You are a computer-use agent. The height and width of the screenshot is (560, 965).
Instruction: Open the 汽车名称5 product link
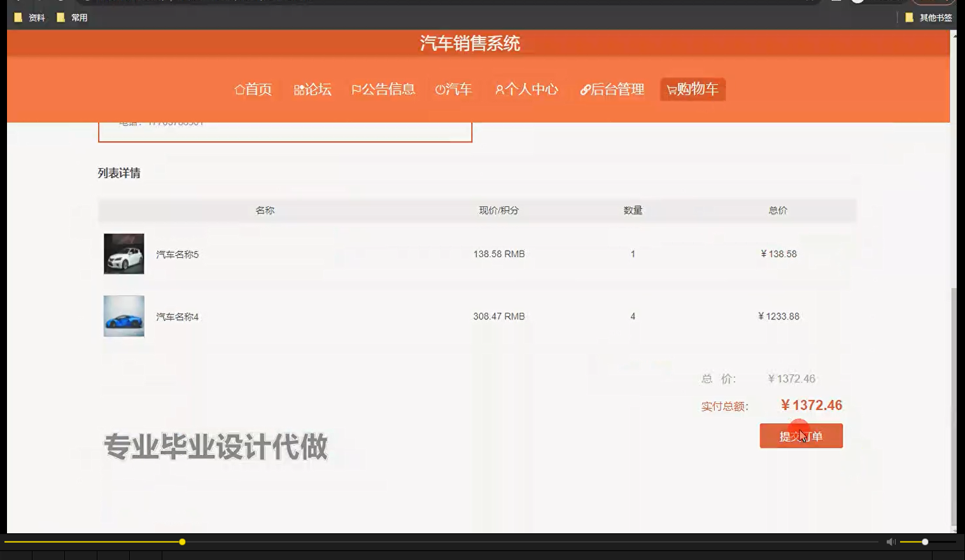[176, 253]
